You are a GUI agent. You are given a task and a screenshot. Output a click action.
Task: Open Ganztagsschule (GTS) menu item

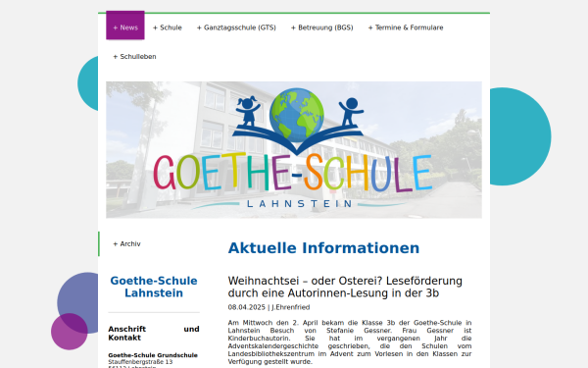236,27
